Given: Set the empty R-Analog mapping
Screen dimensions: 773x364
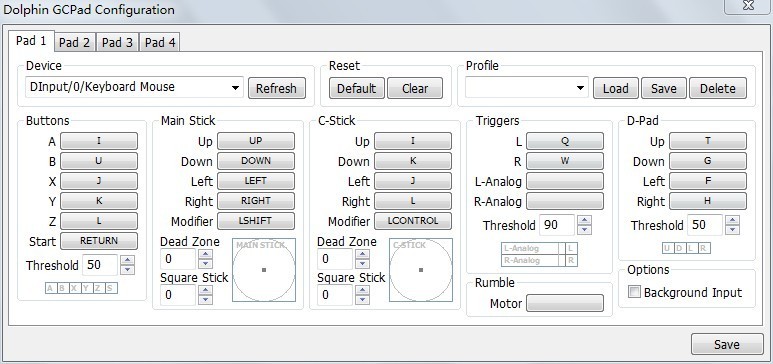Looking at the screenshot, I should coord(564,201).
